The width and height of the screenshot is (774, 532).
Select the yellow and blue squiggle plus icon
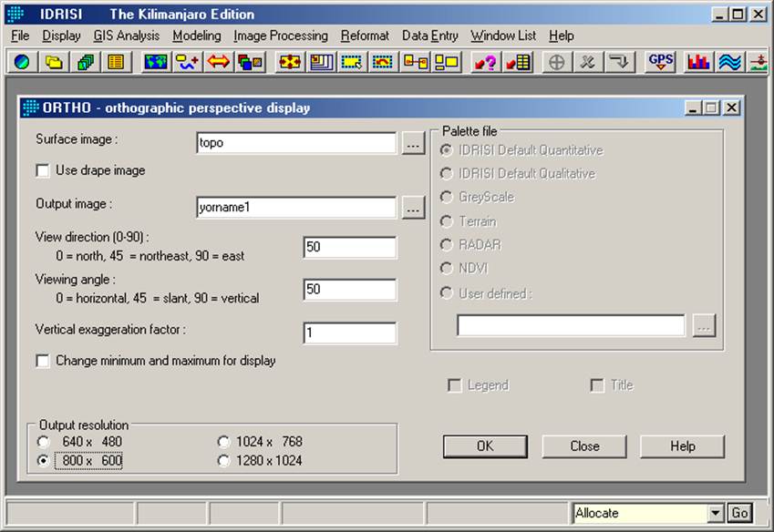coord(188,62)
